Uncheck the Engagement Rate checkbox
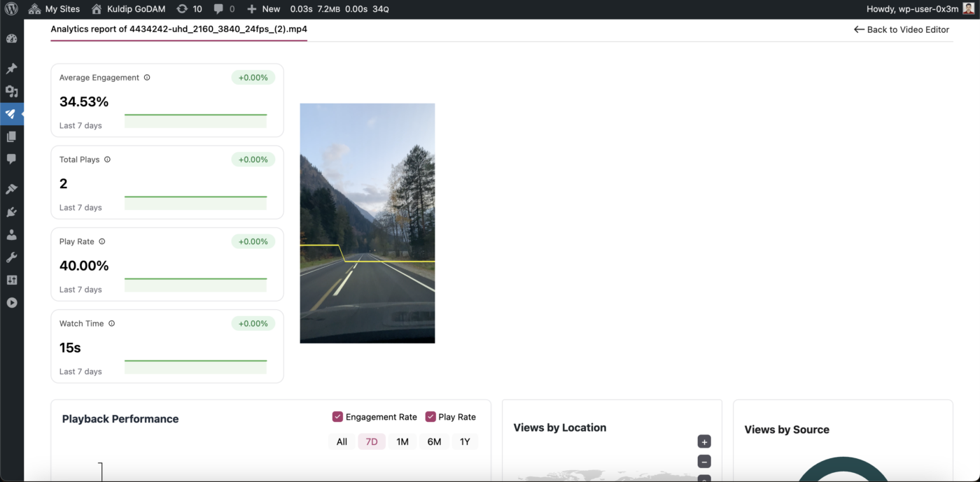Viewport: 980px width, 482px height. (337, 417)
